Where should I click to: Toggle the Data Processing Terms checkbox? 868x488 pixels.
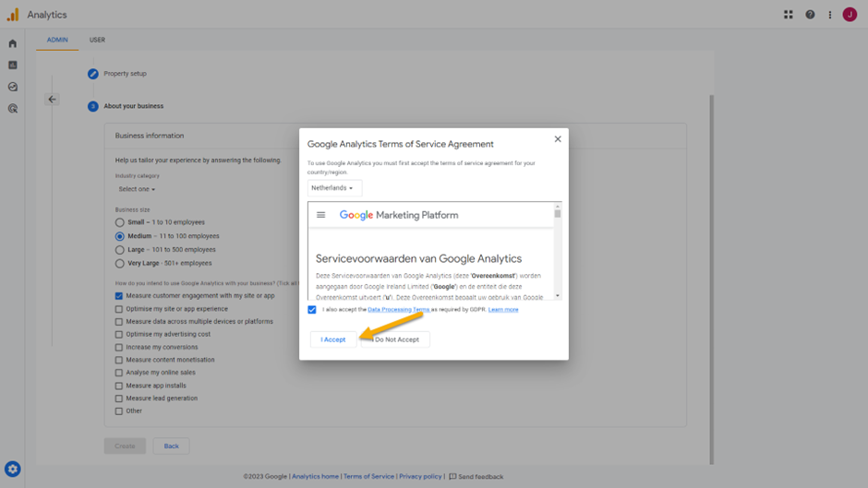(312, 310)
